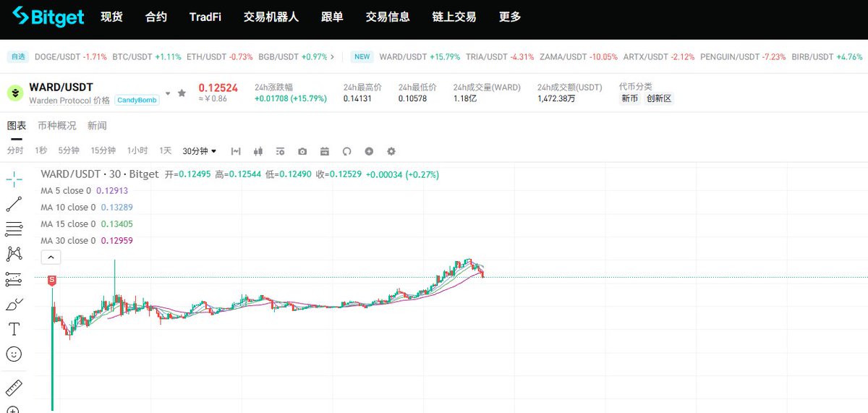Select the long position forecasting tool

[x=14, y=278]
